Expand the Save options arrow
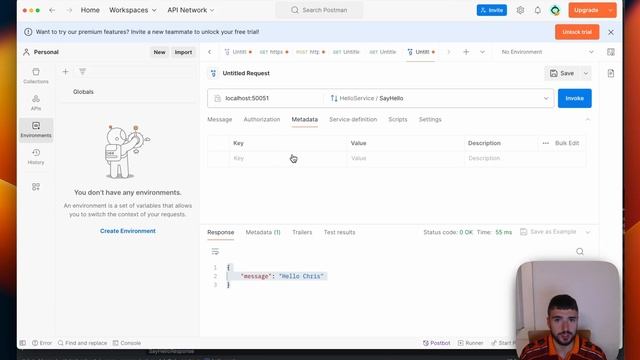 (586, 73)
